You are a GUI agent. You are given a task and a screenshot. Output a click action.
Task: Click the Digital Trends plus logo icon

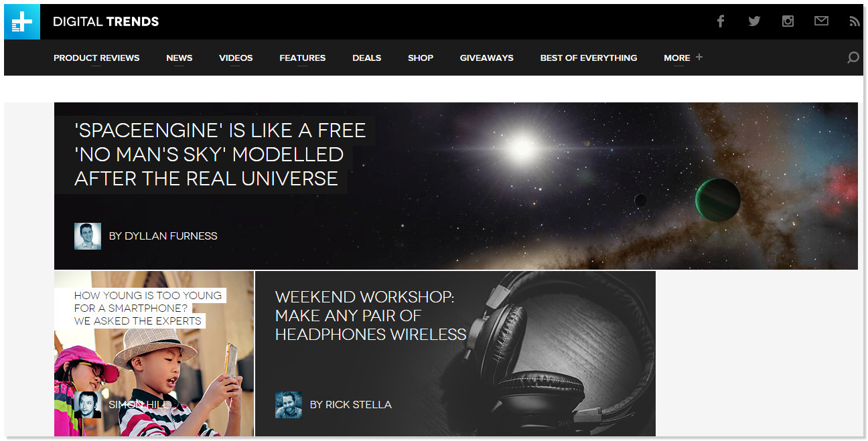click(x=22, y=21)
